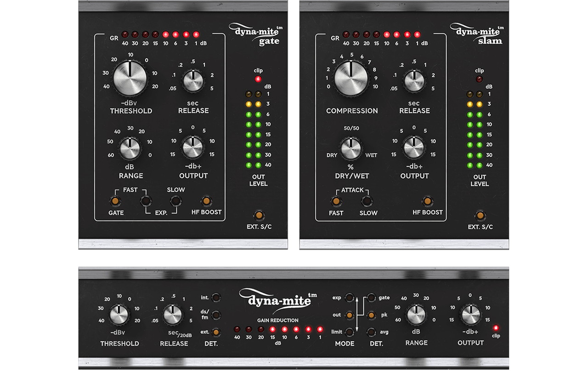Toggle HF BOOST on the gate panel
Screen dimensions: 588x374
206,201
